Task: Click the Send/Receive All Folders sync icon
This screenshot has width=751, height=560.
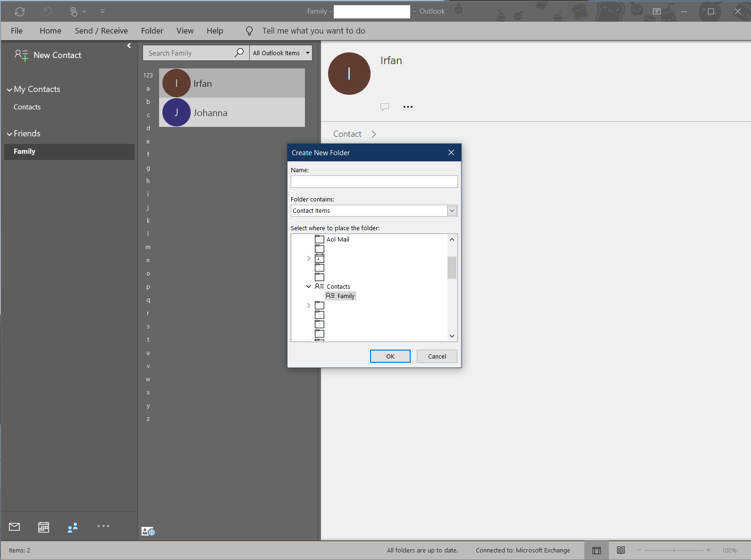Action: coord(20,11)
